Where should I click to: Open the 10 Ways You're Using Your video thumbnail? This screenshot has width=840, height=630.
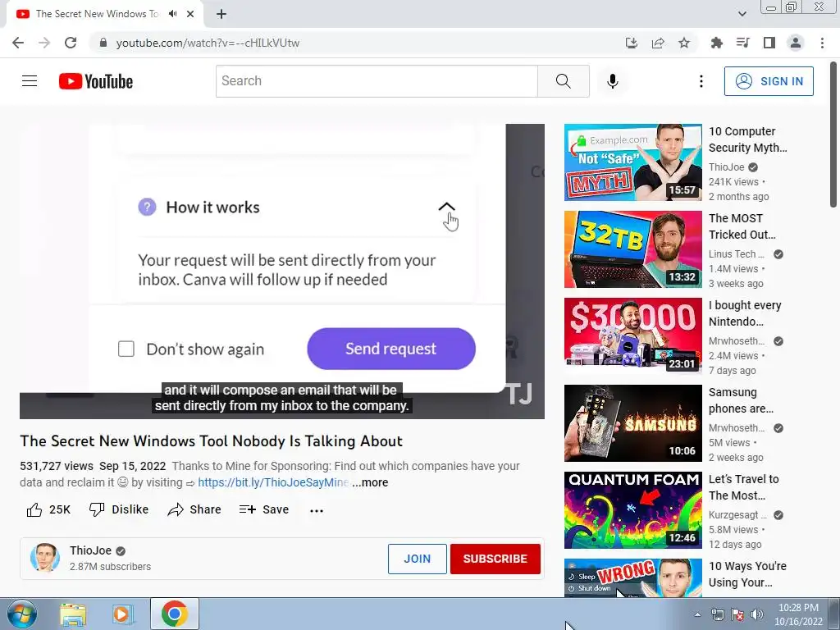click(x=632, y=578)
